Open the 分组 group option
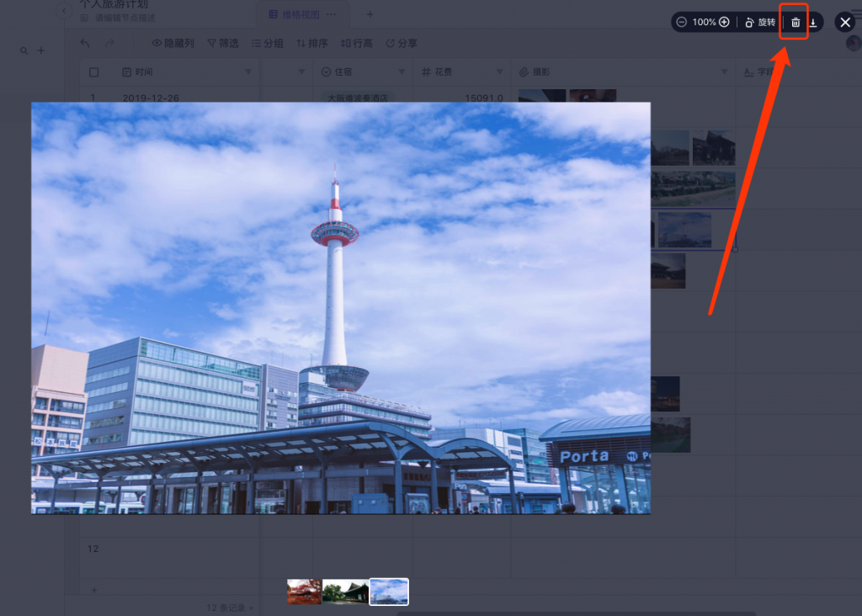This screenshot has width=862, height=616. [x=267, y=43]
